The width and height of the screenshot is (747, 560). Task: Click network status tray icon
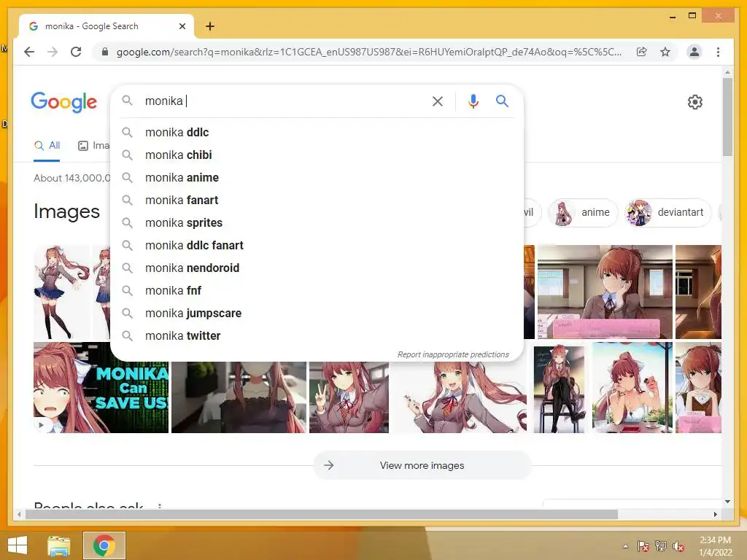[661, 546]
